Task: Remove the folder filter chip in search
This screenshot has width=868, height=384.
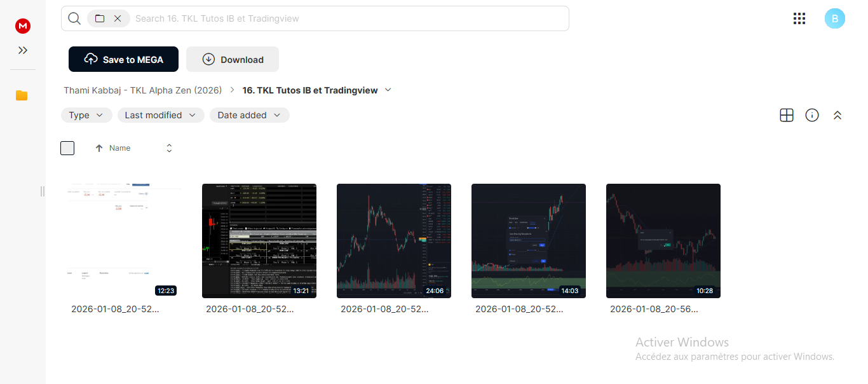Action: click(x=118, y=18)
